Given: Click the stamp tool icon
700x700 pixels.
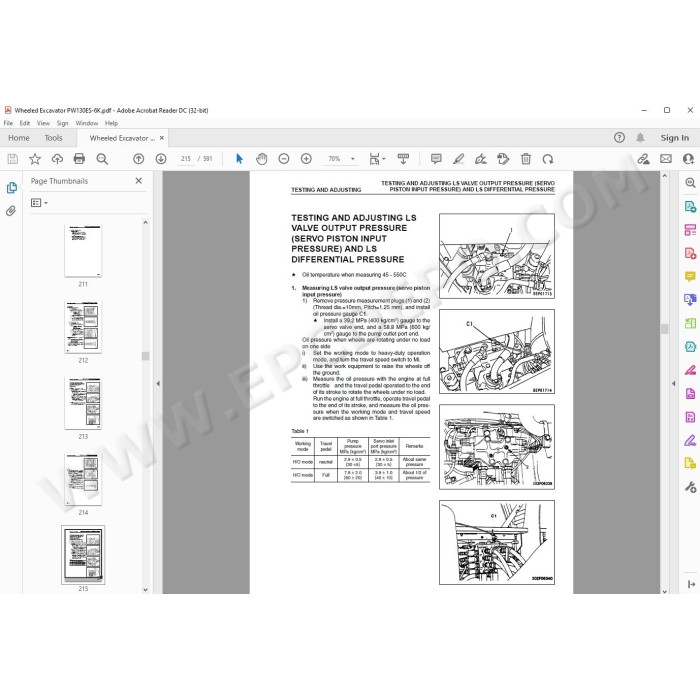Looking at the screenshot, I should pyautogui.click(x=503, y=159).
